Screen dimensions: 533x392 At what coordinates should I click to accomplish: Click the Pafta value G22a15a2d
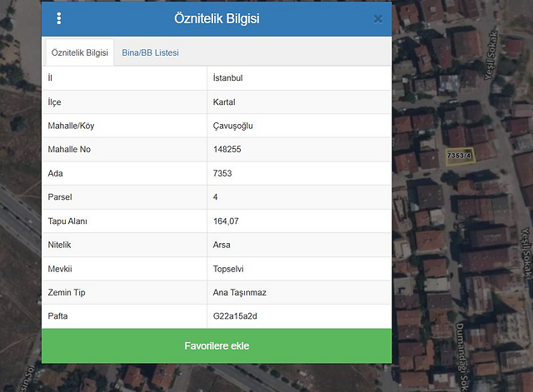(234, 316)
